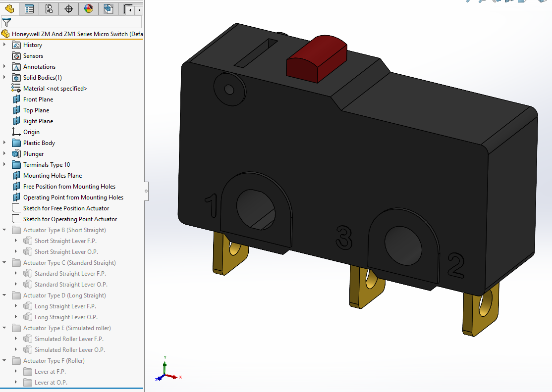Click the History folder icon
The height and width of the screenshot is (392, 552).
16,45
